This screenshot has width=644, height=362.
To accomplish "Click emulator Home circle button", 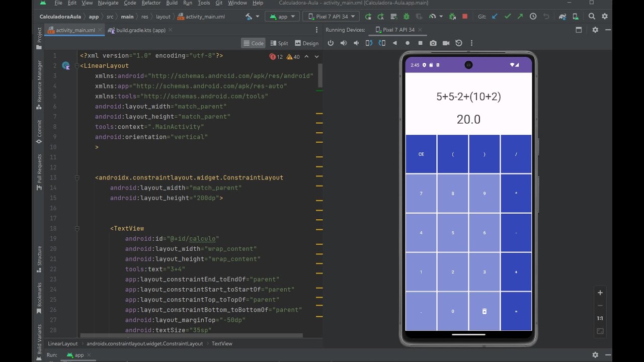I will tap(408, 43).
